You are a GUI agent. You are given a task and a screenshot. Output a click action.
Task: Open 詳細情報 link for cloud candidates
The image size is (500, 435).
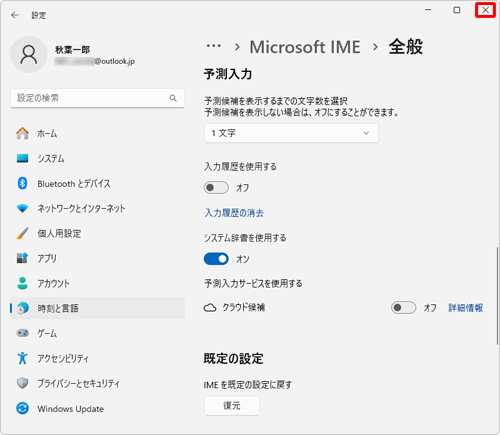(x=466, y=308)
